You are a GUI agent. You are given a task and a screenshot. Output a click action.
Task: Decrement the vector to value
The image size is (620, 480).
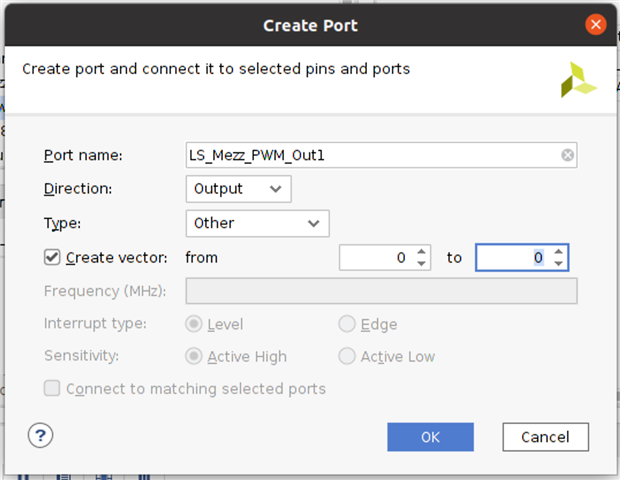(558, 263)
